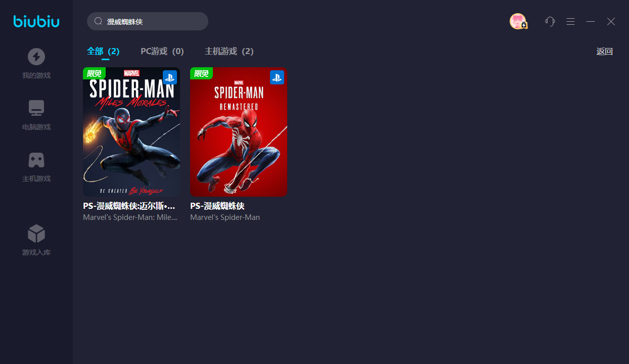Select 主机游戏 sidebar label

pos(36,179)
